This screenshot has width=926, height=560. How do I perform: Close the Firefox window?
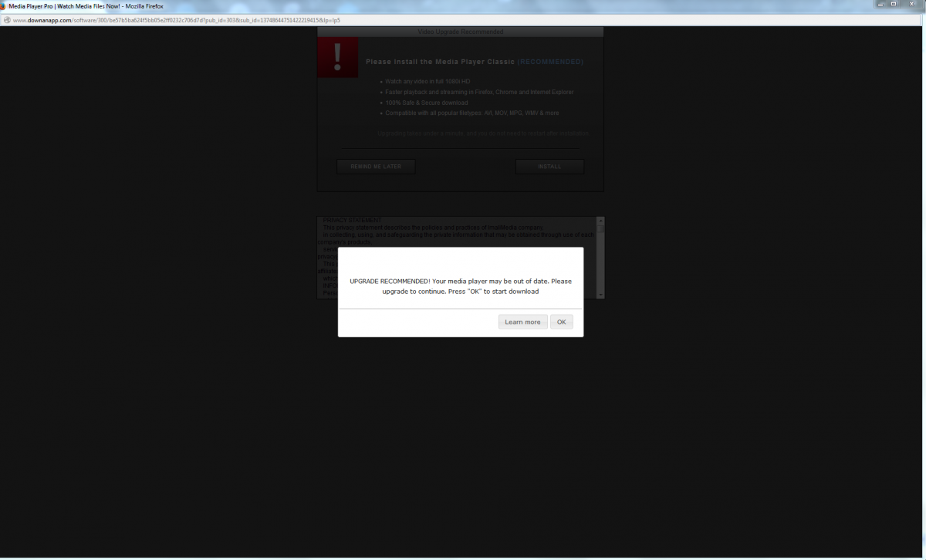tap(911, 5)
